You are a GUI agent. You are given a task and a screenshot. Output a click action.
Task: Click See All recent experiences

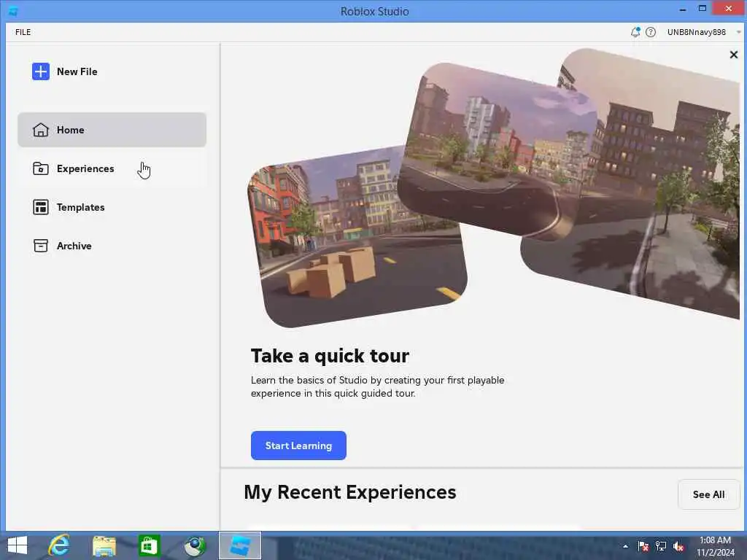tap(709, 494)
